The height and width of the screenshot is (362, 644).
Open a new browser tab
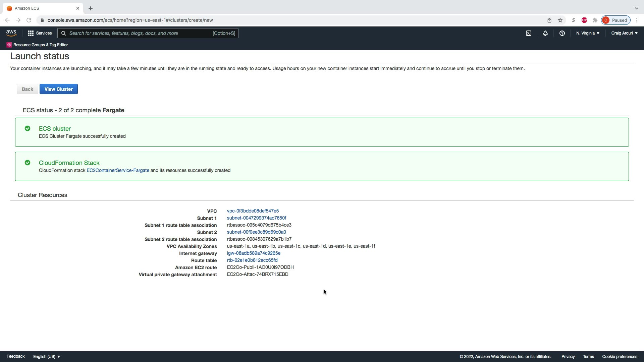point(91,8)
